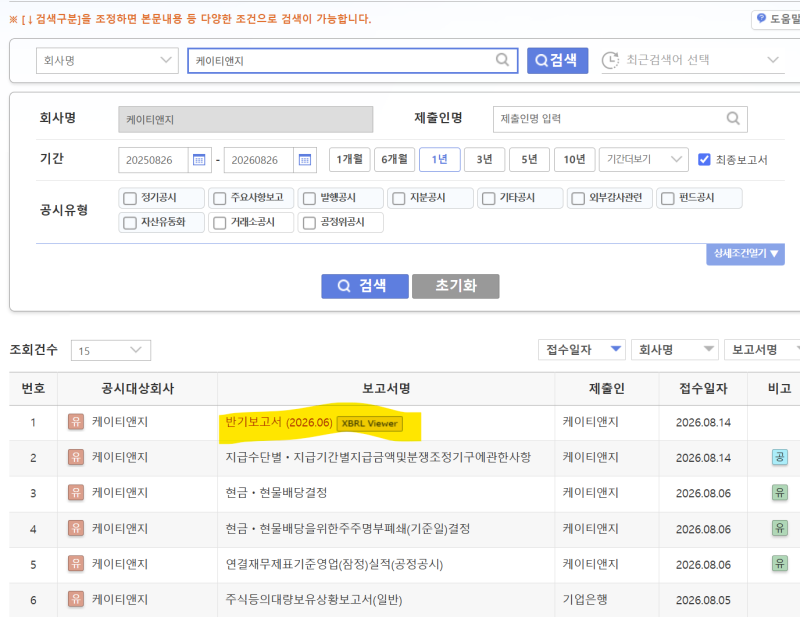The image size is (800, 617).
Task: Check the 공정위공시 checkbox
Action: pos(309,223)
